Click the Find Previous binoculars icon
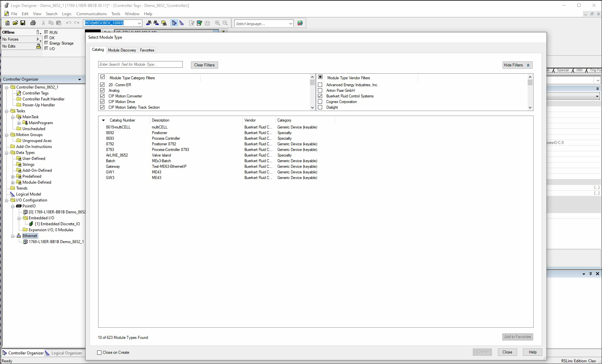The width and height of the screenshot is (602, 364). coord(149,23)
